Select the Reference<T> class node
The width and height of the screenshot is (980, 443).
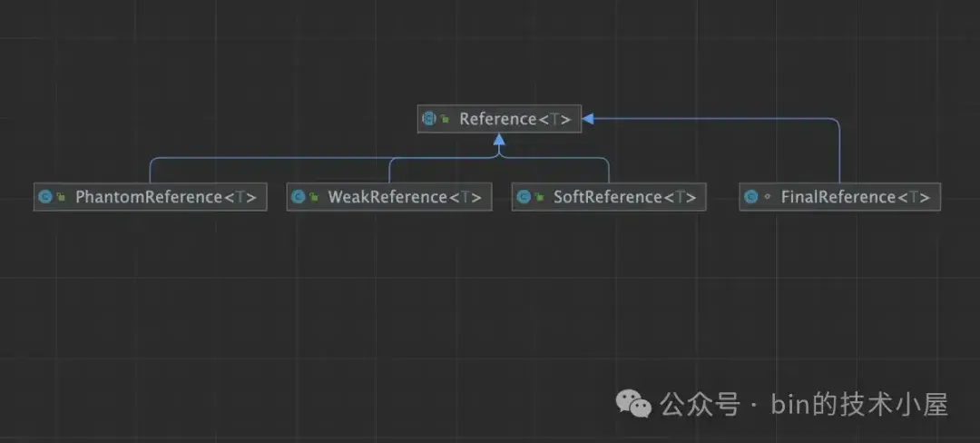pos(499,119)
